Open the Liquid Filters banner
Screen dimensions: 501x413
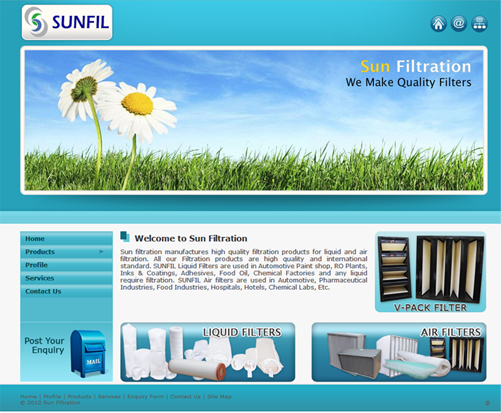tap(208, 352)
